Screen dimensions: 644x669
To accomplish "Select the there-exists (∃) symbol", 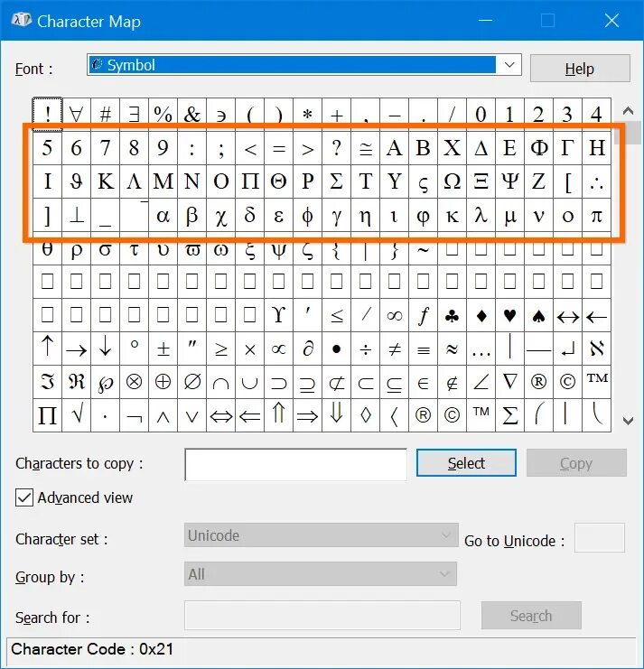I will [134, 114].
